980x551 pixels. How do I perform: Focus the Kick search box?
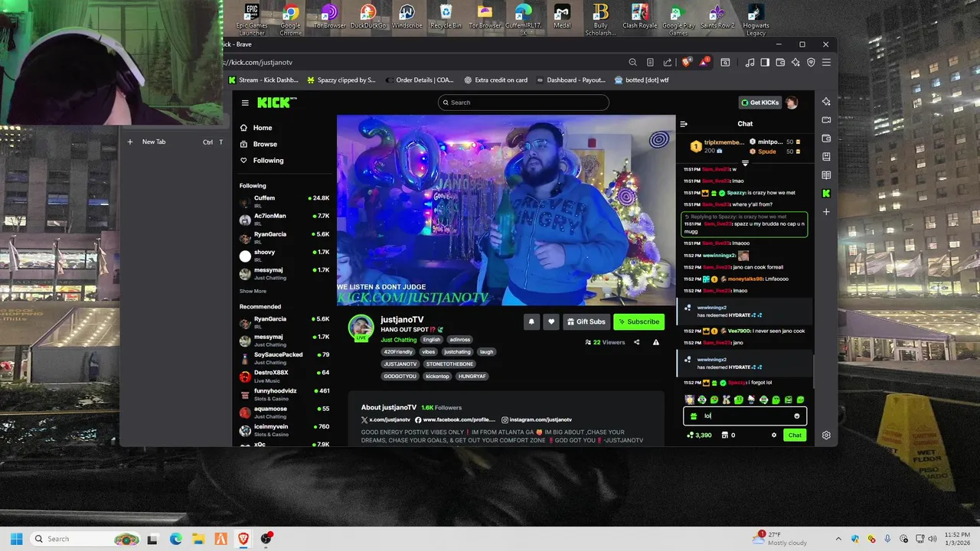[524, 103]
